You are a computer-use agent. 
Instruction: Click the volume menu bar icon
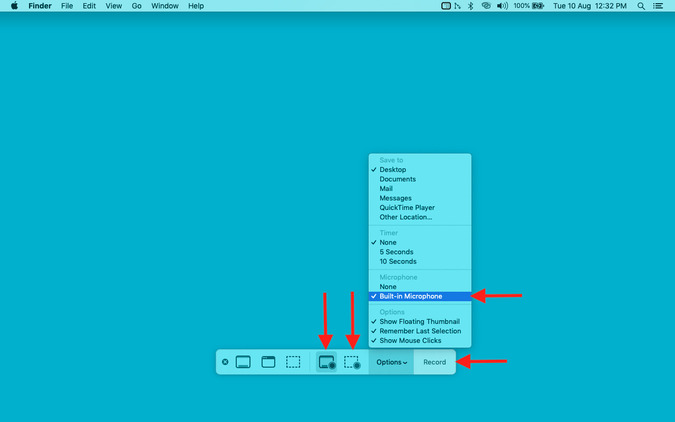tap(502, 6)
